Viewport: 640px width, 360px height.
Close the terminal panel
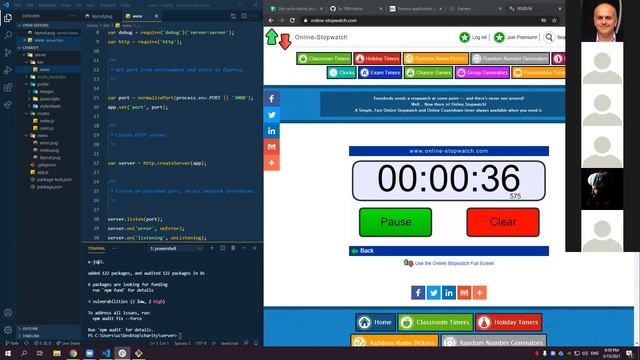point(255,248)
